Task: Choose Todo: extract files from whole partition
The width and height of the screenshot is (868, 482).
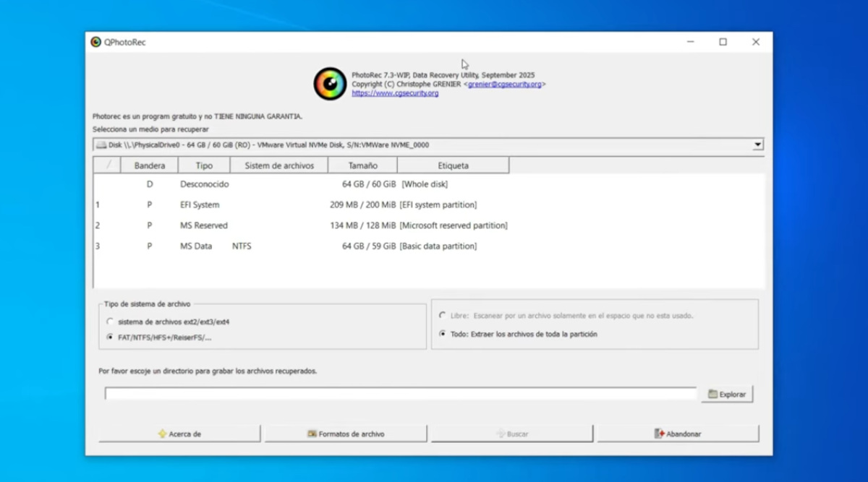Action: coord(443,335)
